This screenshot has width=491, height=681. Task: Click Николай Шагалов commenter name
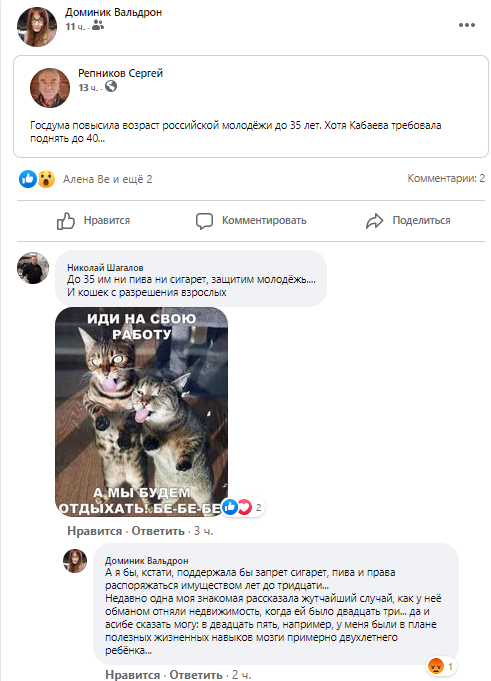click(x=105, y=268)
